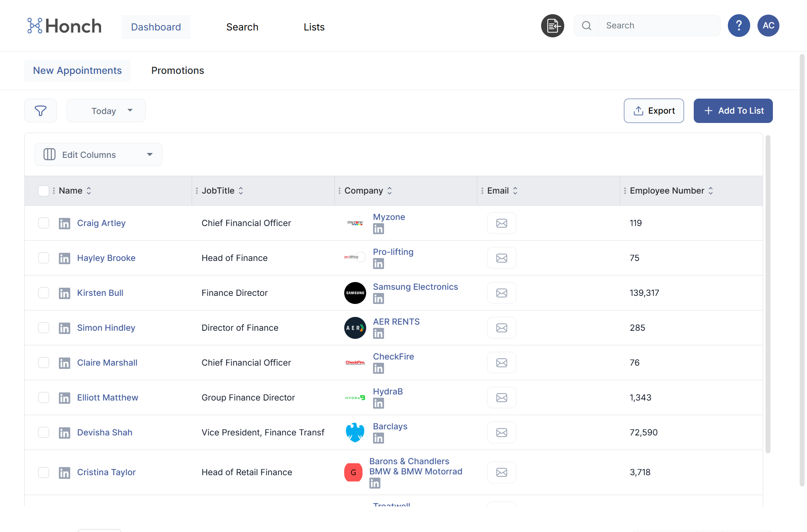807x532 pixels.
Task: Open the document import icon in header
Action: [x=552, y=26]
